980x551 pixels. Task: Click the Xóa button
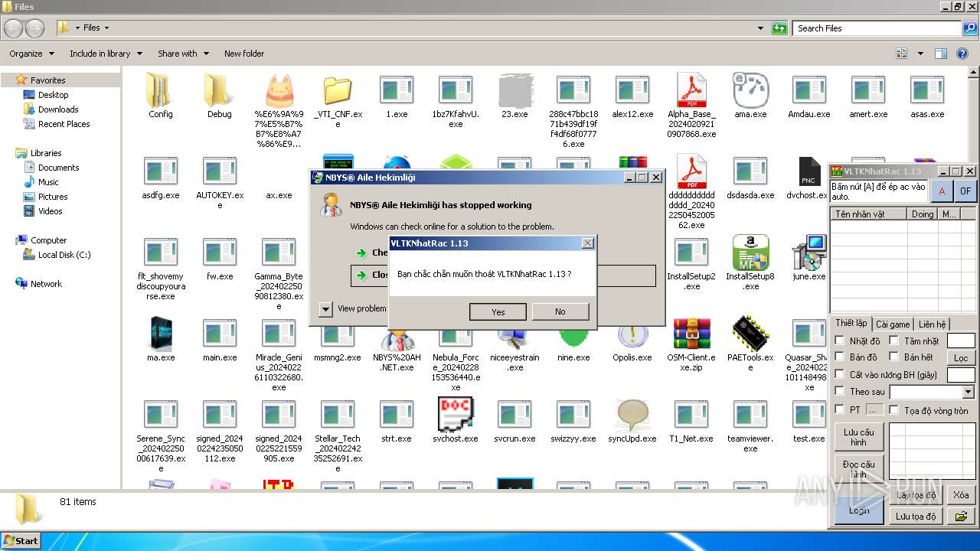pos(961,495)
